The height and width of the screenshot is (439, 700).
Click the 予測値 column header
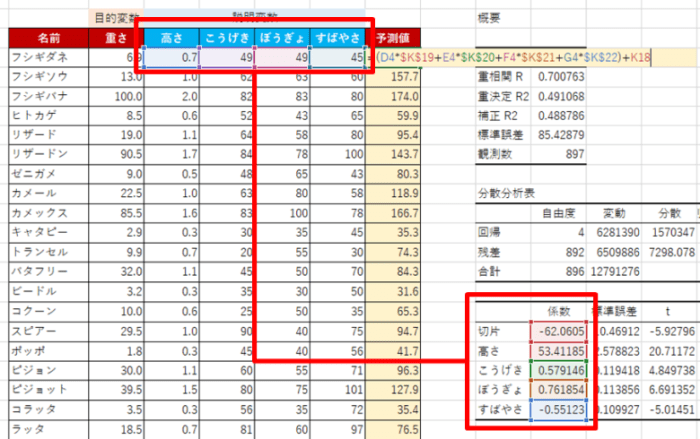[x=393, y=38]
